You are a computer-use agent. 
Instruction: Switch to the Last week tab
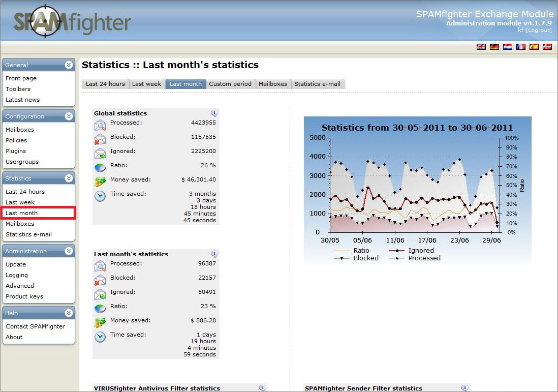147,84
